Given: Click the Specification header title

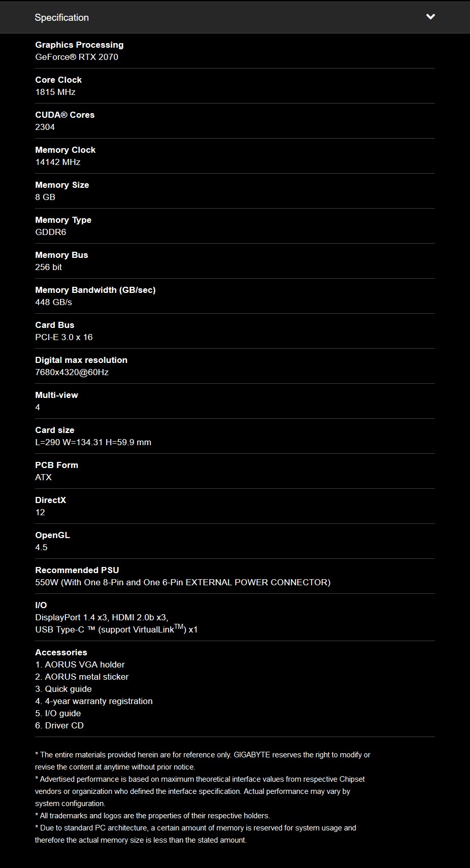Looking at the screenshot, I should pos(61,18).
